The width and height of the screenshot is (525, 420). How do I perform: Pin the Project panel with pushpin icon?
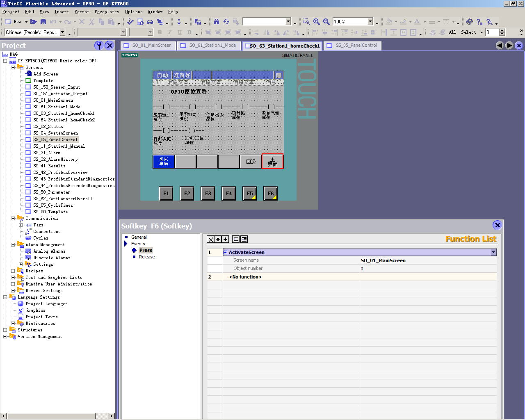[x=99, y=46]
